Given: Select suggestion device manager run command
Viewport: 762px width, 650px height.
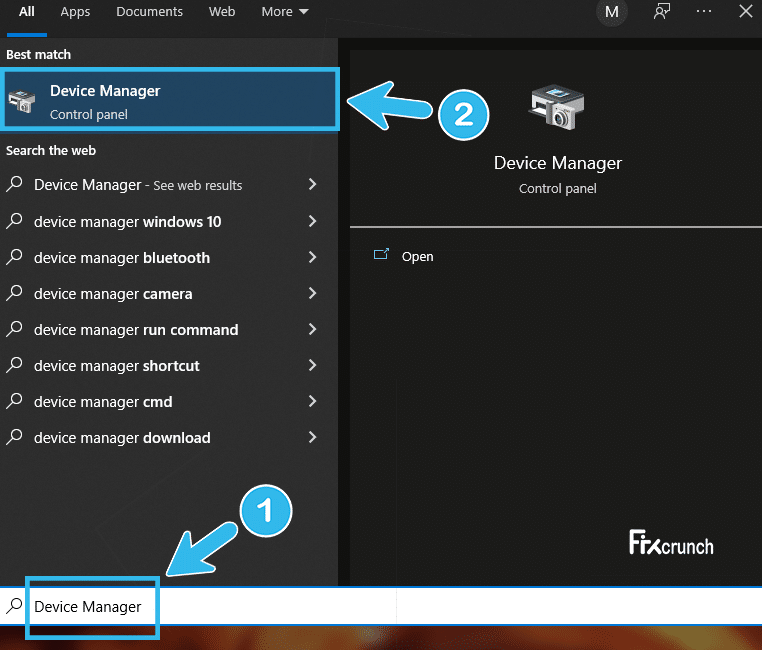Looking at the screenshot, I should 169,329.
